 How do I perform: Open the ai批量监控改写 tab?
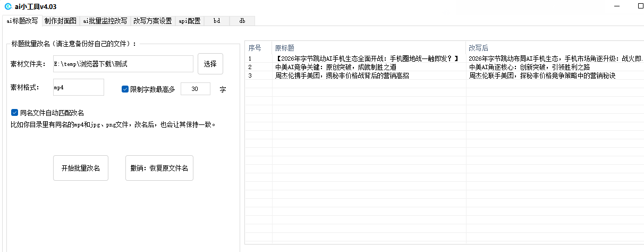point(105,21)
